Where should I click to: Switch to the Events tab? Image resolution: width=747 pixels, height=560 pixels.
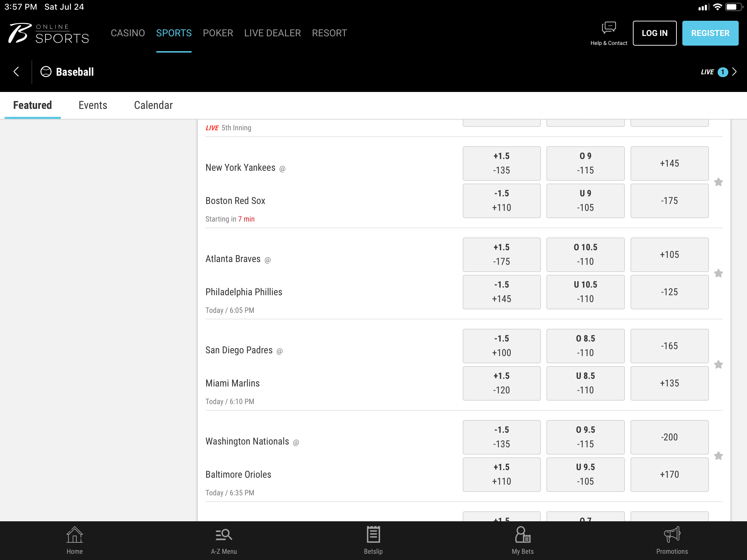click(93, 105)
